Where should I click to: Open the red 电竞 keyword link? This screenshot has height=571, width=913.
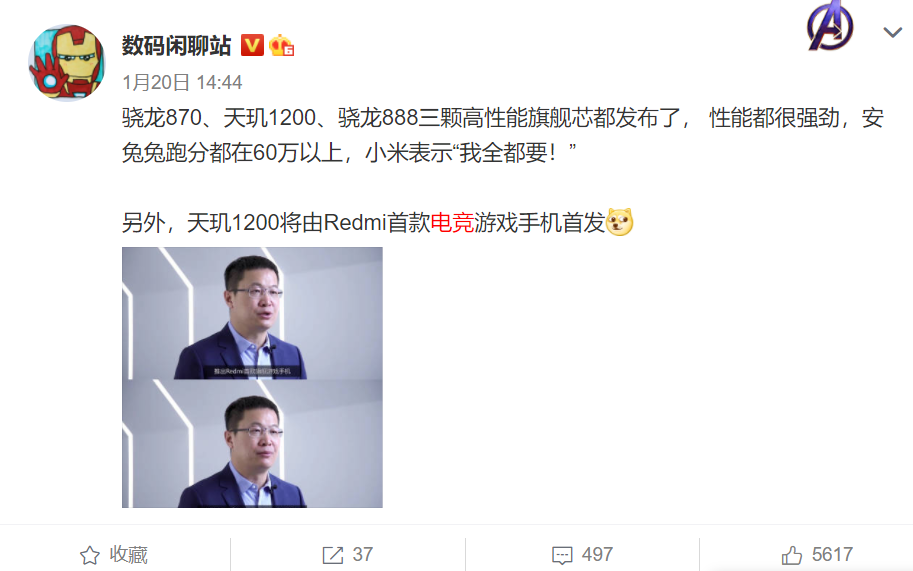tap(452, 222)
